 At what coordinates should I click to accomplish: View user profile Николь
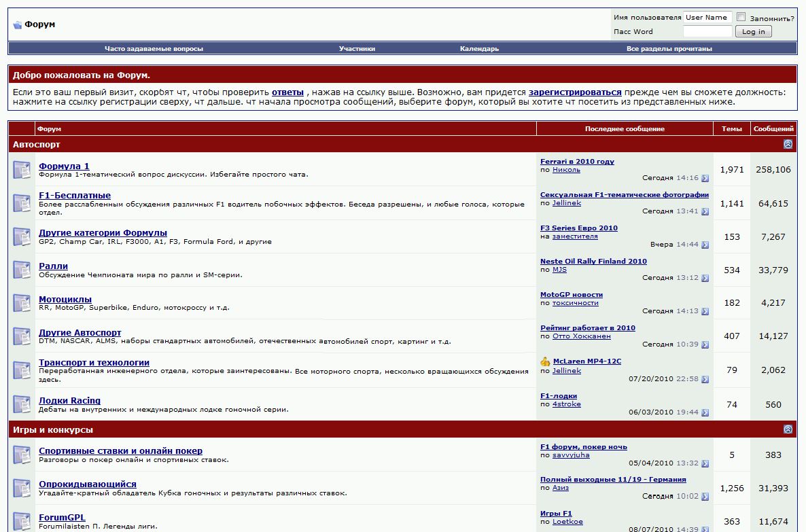567,170
